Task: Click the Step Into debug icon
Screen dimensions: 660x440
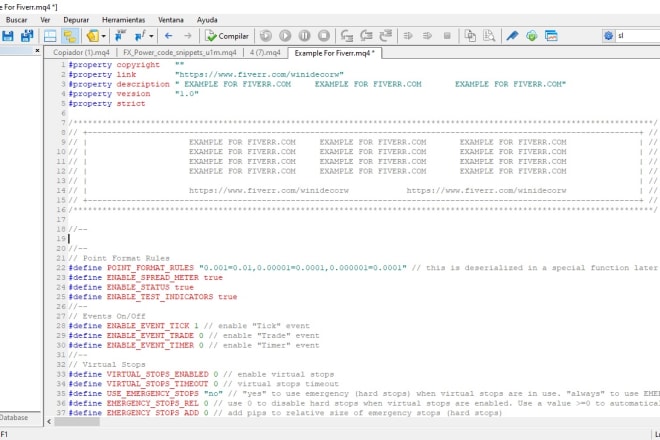Action: pos(347,36)
